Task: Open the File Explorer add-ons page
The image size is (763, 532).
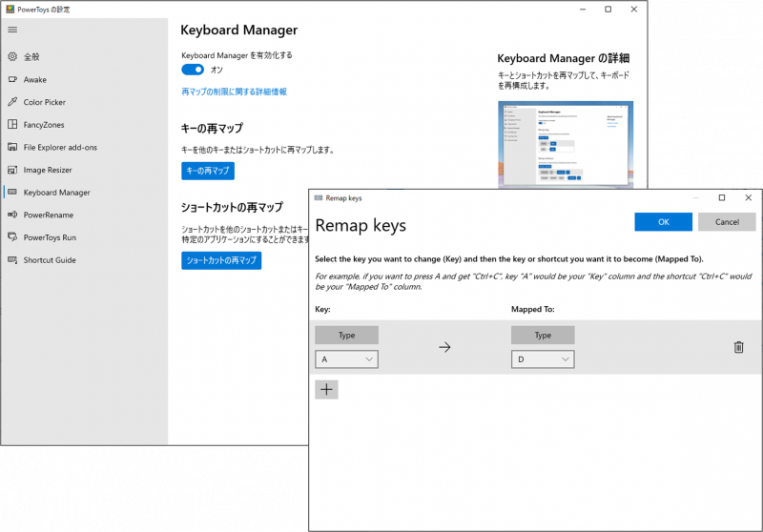Action: coord(83,147)
